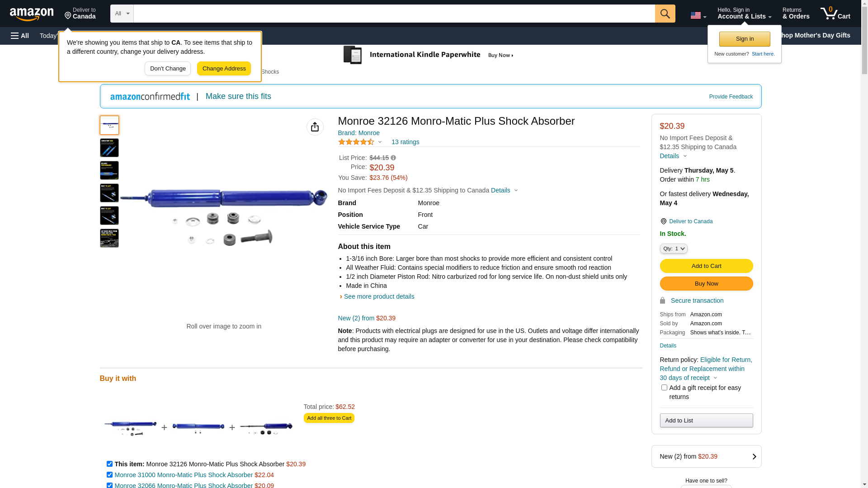Click the search magnifier button

pos(665,14)
